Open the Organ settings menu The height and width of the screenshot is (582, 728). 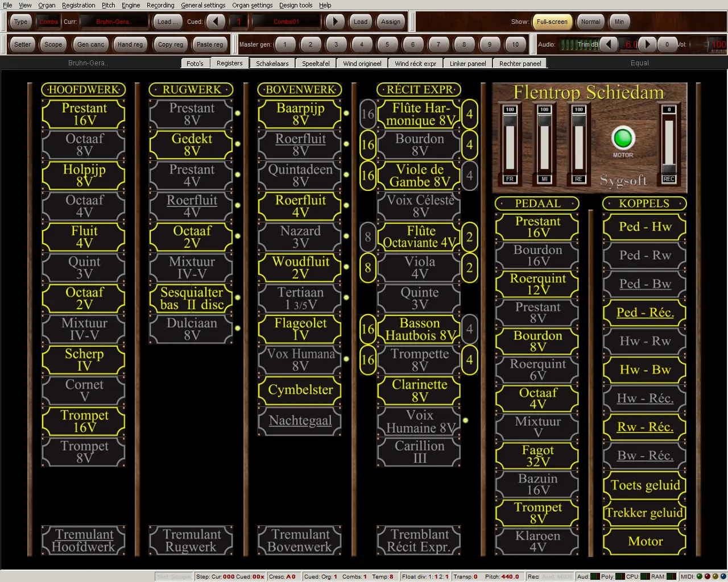point(252,5)
